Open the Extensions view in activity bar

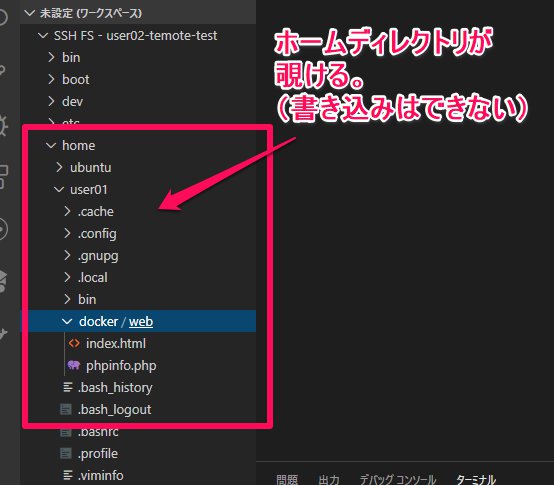pos(4,177)
